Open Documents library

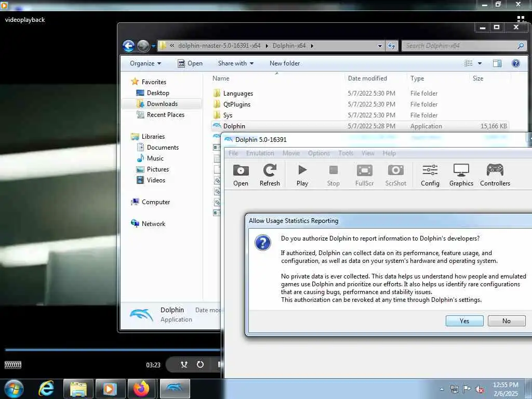(163, 147)
